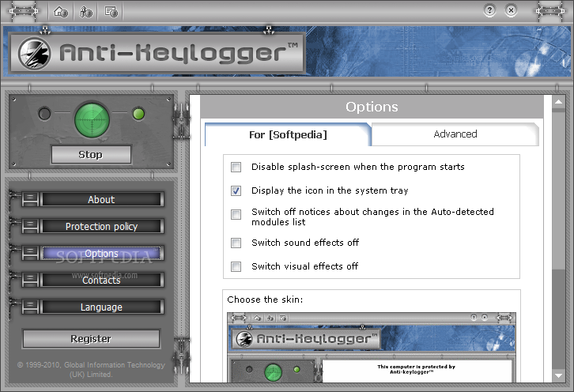Click the binoculars toolbar icon
The width and height of the screenshot is (574, 392).
[x=86, y=12]
